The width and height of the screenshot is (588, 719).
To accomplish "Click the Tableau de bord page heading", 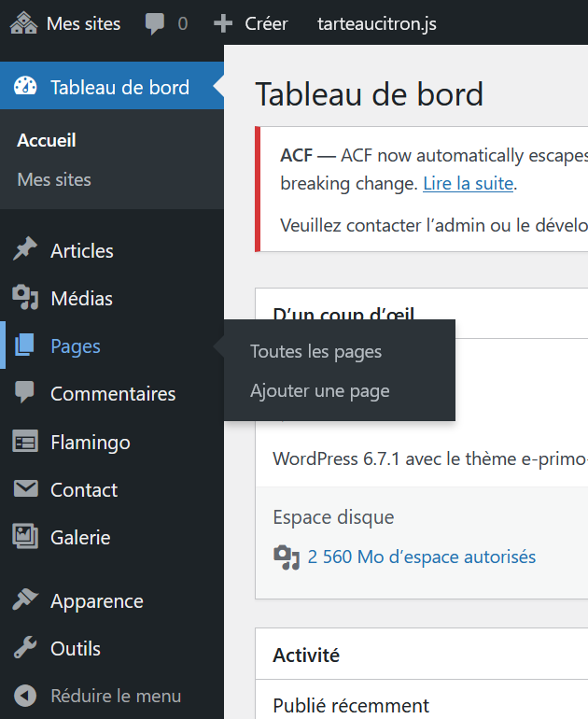I will point(369,94).
